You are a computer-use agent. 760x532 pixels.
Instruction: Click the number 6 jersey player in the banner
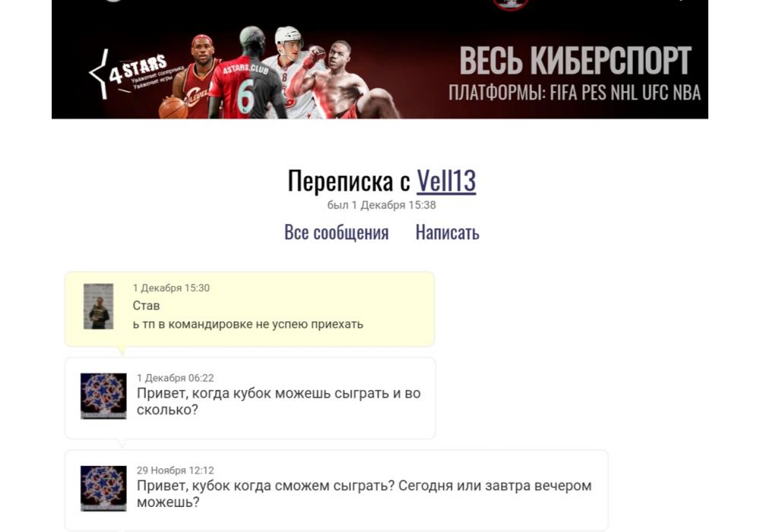247,73
